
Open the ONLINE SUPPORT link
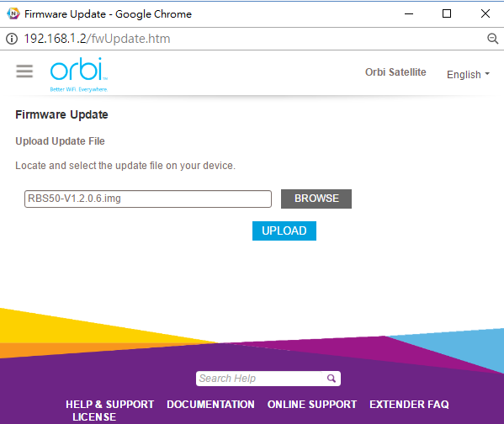pyautogui.click(x=312, y=404)
